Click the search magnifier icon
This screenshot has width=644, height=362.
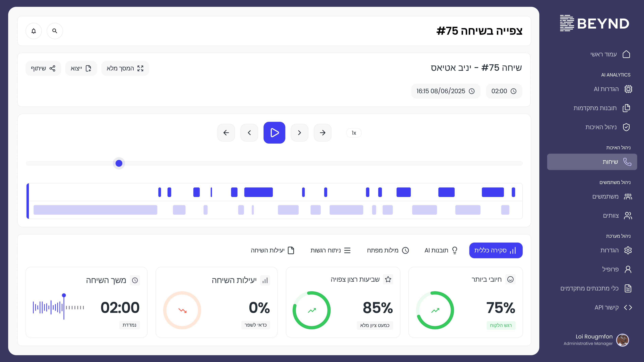tap(55, 31)
